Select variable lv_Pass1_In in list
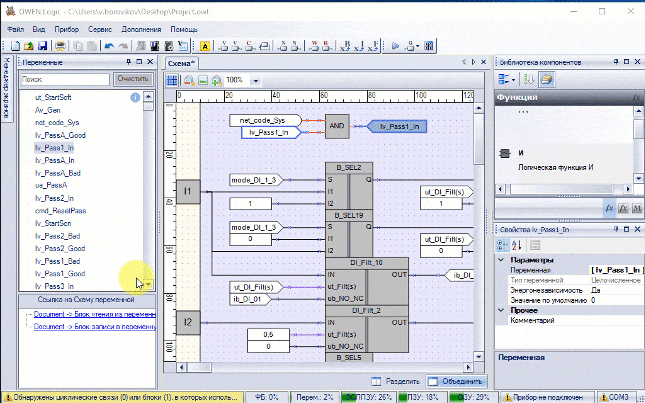 (54, 147)
